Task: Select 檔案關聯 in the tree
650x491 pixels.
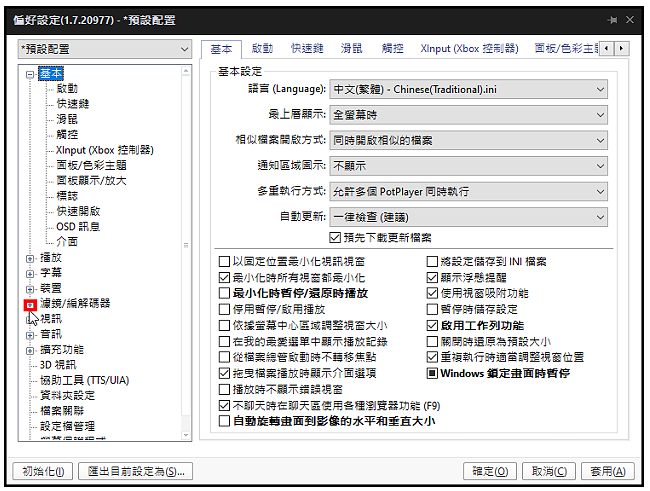Action: [62, 411]
